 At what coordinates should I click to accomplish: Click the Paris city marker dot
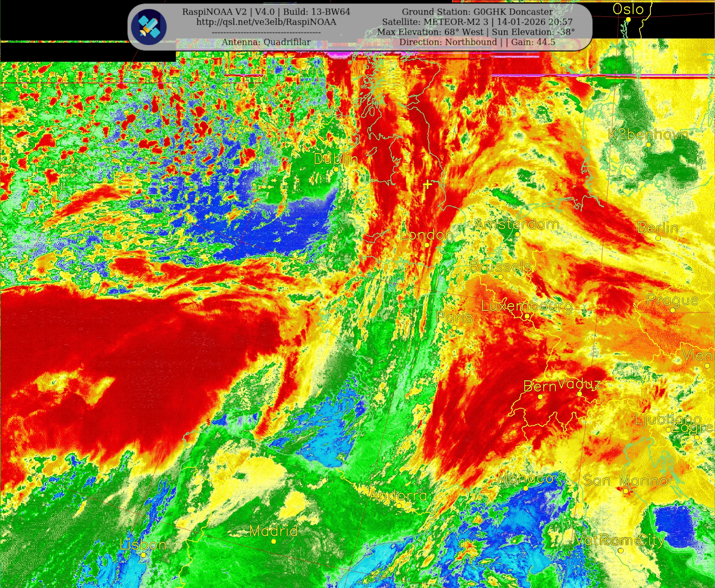[x=454, y=328]
